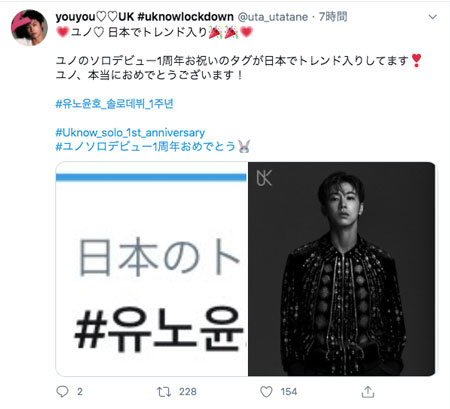Click the retweet count 228
This screenshot has width=450, height=409.
tap(188, 392)
